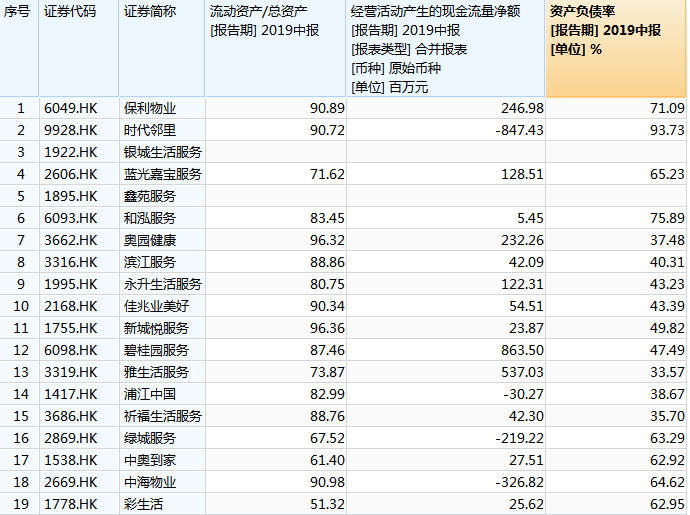Click stock code 2168.HK

point(70,306)
